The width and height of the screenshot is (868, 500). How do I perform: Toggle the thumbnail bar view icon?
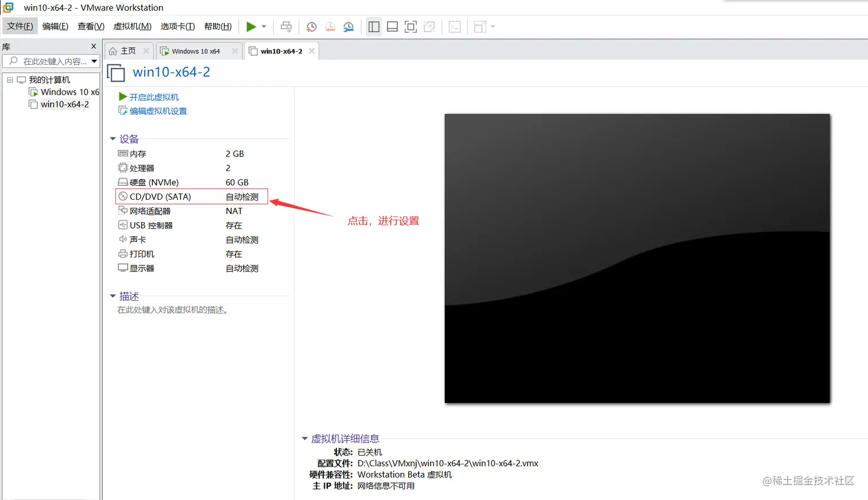pos(392,27)
